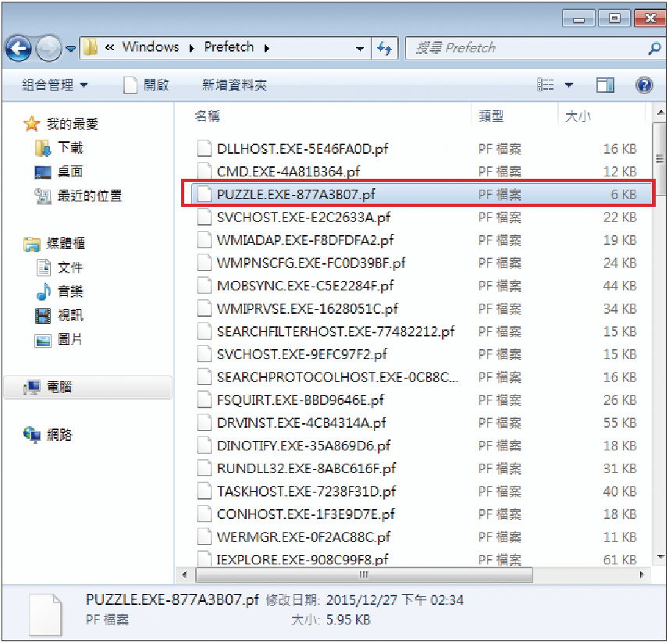Refresh the Prefetch folder view
Image resolution: width=669 pixels, height=644 pixels.
pyautogui.click(x=385, y=48)
